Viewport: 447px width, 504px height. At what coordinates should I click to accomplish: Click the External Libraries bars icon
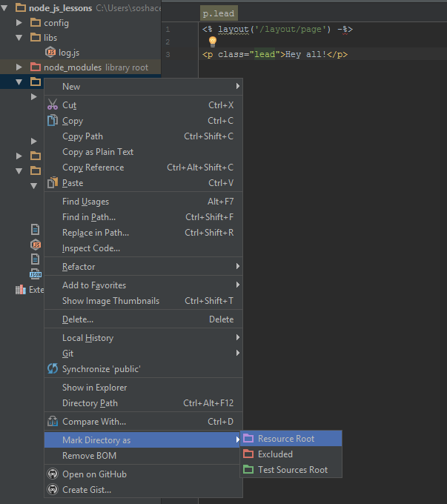click(x=21, y=290)
